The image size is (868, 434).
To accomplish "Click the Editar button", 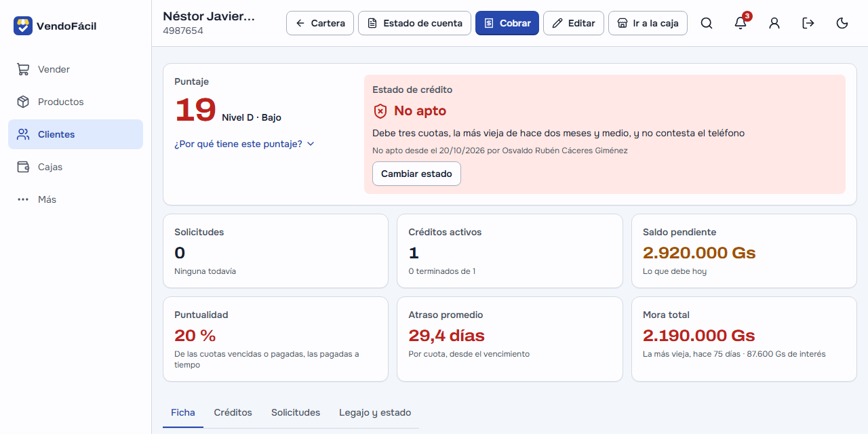I will click(574, 23).
